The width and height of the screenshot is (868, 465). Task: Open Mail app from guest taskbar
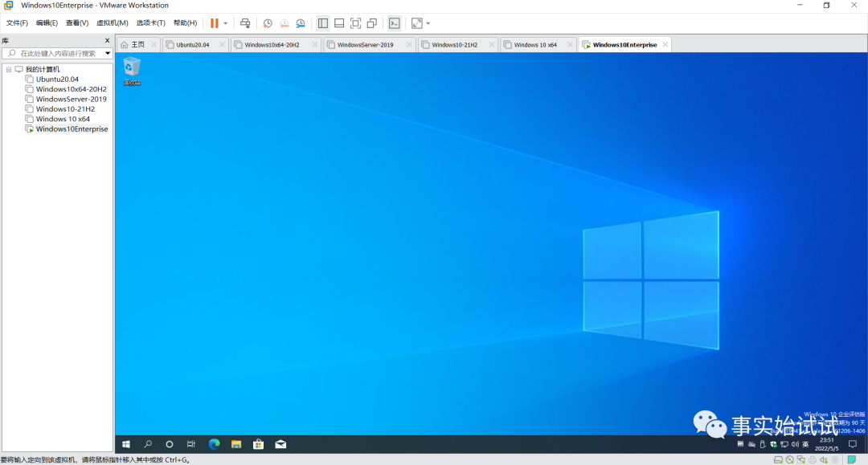[280, 444]
